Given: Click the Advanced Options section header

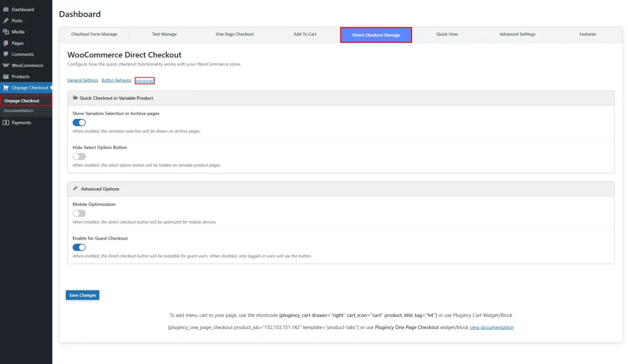Looking at the screenshot, I should tap(341, 189).
